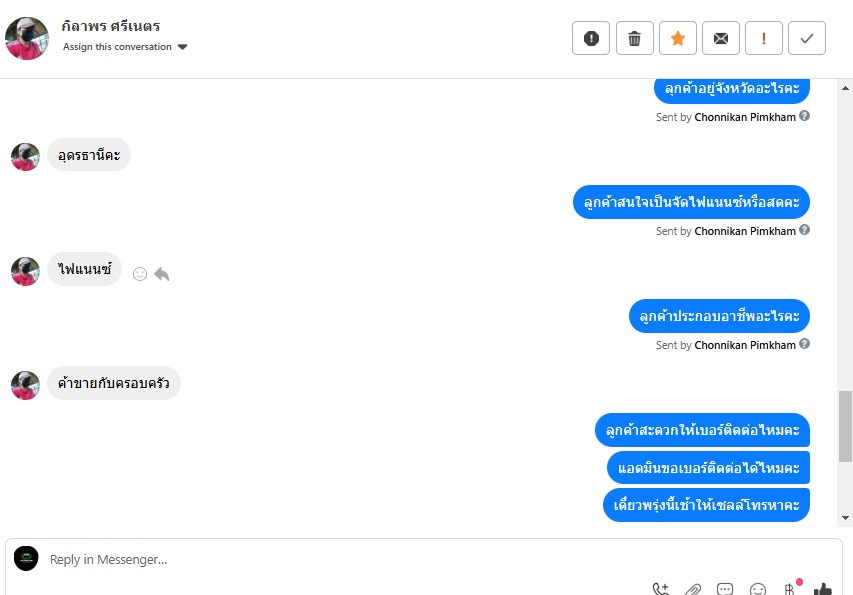
Task: Delete conversation with the trash icon
Action: coord(634,38)
